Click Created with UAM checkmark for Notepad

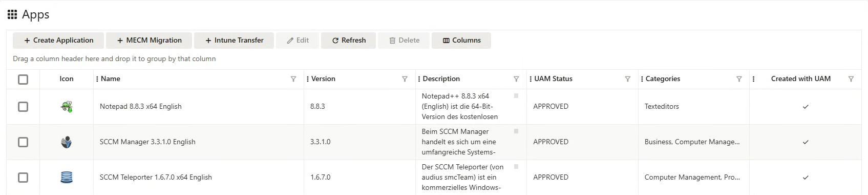pyautogui.click(x=806, y=107)
